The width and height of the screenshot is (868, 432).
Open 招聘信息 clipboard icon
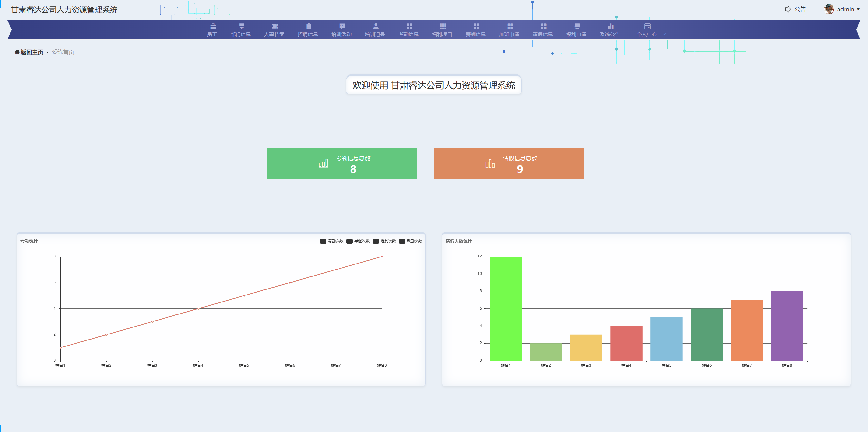pyautogui.click(x=308, y=26)
